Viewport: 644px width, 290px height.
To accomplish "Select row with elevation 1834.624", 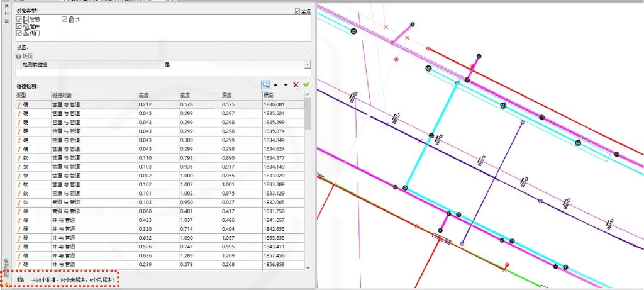I will tap(160, 149).
